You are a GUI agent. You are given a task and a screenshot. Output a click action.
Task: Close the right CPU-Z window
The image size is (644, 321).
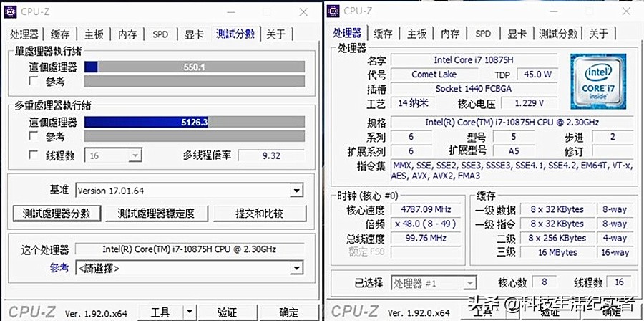click(626, 11)
